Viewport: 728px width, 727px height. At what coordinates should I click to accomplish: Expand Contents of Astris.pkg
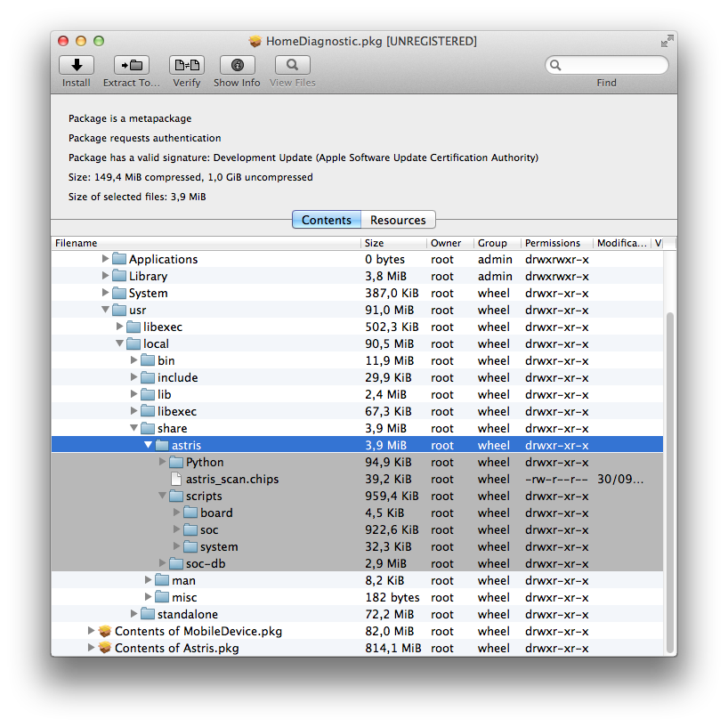pyautogui.click(x=91, y=648)
